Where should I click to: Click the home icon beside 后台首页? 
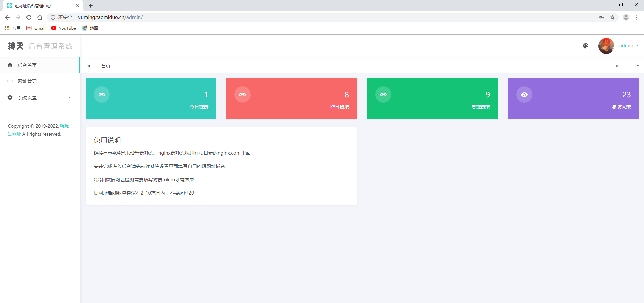coord(10,65)
